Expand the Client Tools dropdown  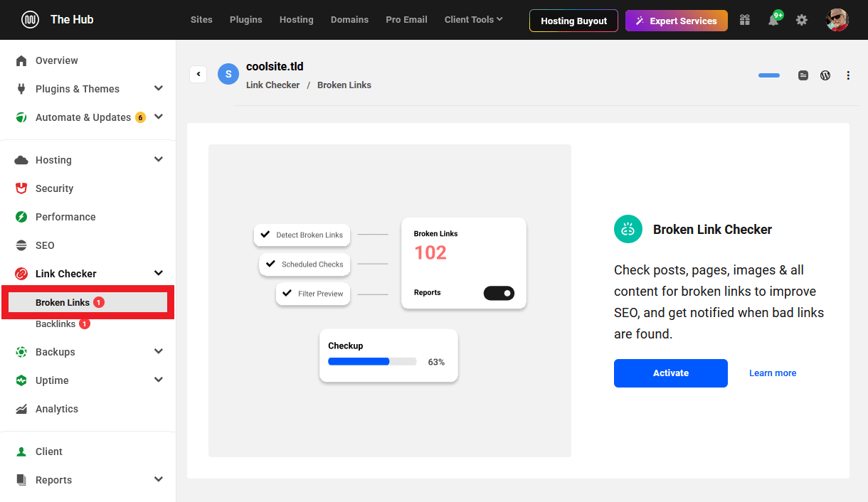pos(473,20)
